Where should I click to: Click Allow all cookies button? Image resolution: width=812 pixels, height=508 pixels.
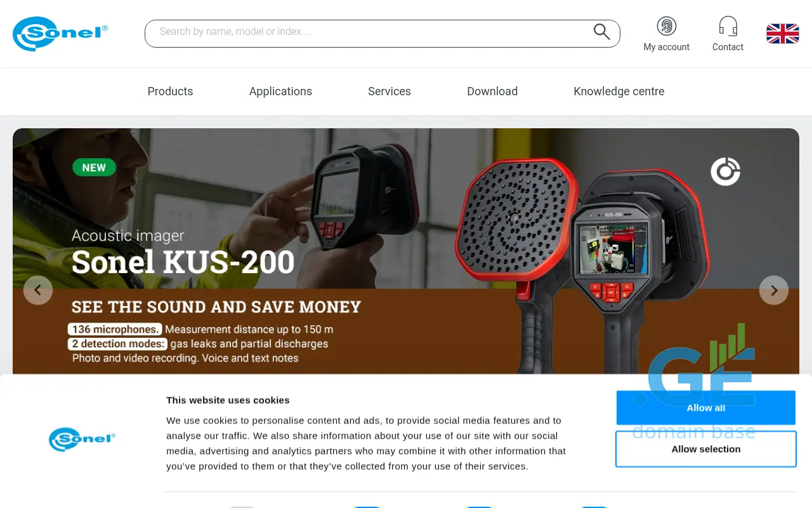coord(706,408)
